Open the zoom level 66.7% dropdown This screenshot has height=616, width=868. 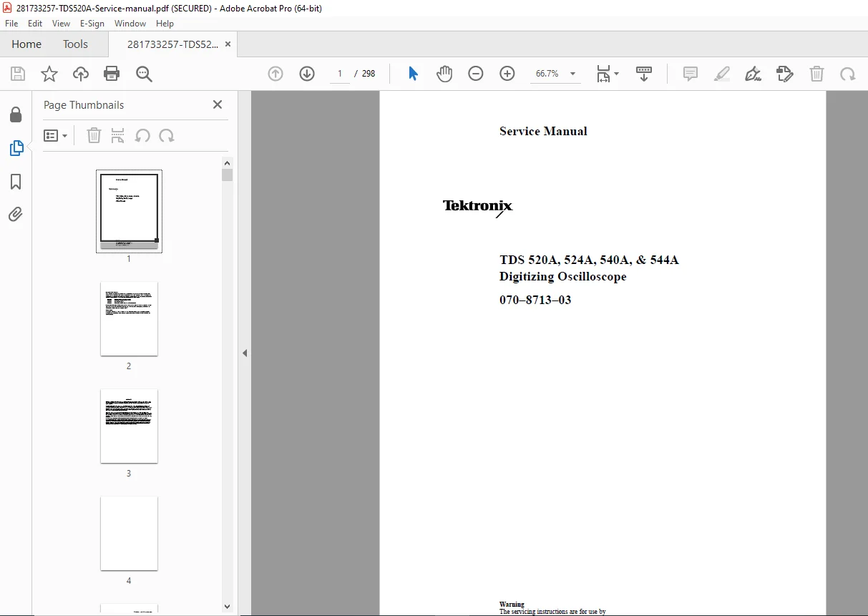(x=572, y=74)
